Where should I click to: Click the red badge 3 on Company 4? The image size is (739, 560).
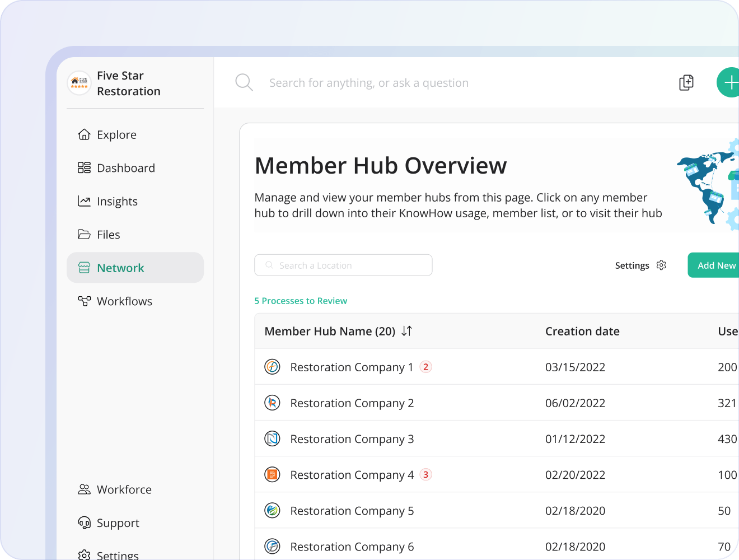pos(425,475)
